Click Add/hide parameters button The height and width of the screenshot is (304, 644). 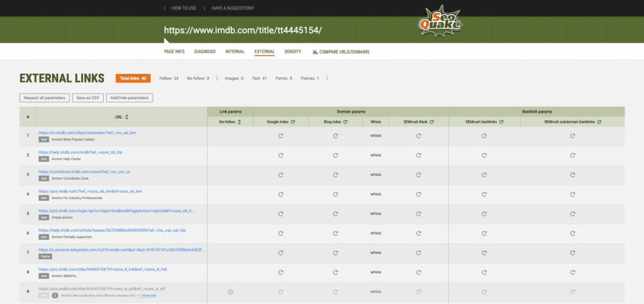[x=130, y=98]
